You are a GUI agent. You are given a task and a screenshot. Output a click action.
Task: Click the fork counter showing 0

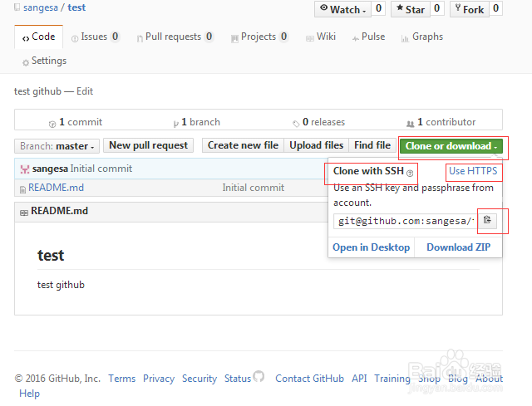(x=495, y=9)
